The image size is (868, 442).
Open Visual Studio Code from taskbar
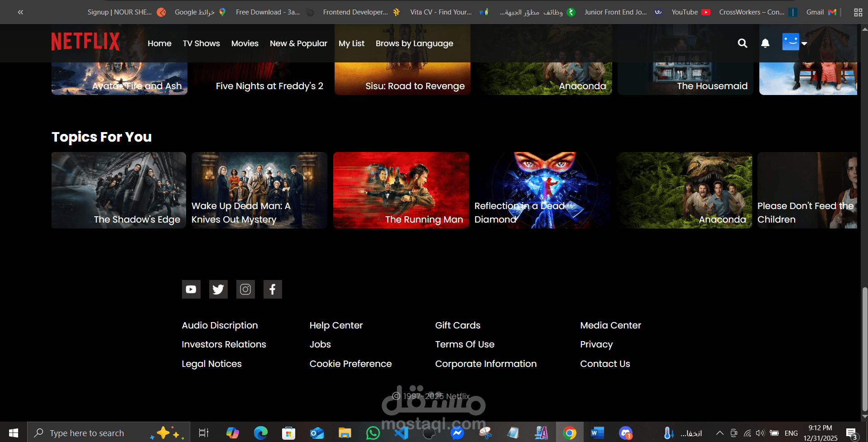click(401, 433)
